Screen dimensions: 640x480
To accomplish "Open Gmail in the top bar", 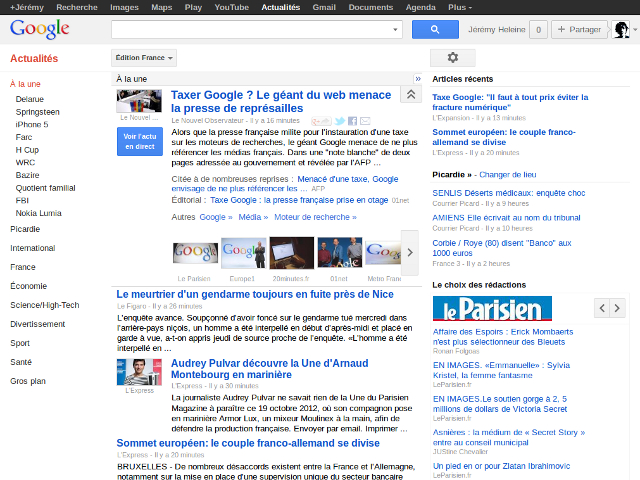I will (x=324, y=7).
